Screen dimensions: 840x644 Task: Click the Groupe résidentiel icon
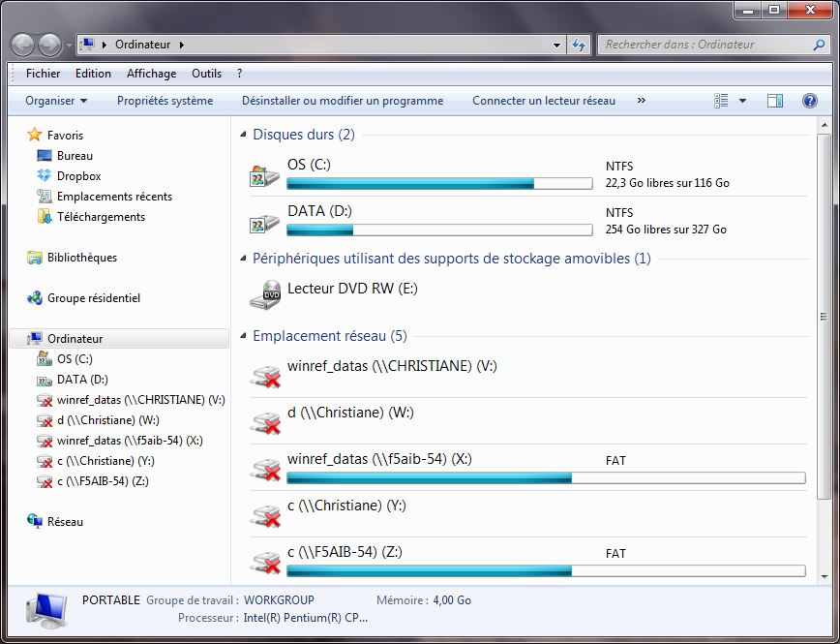tap(34, 297)
